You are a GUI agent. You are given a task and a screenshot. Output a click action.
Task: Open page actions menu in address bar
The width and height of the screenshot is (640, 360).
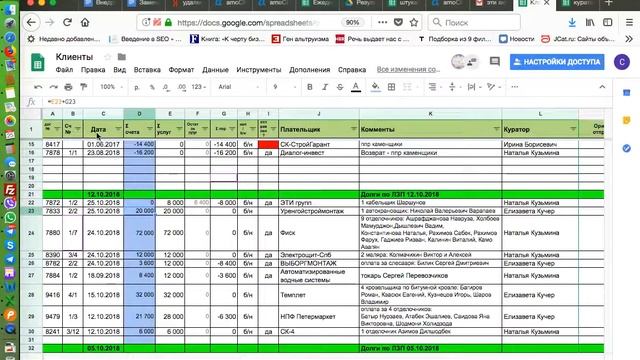(x=382, y=22)
